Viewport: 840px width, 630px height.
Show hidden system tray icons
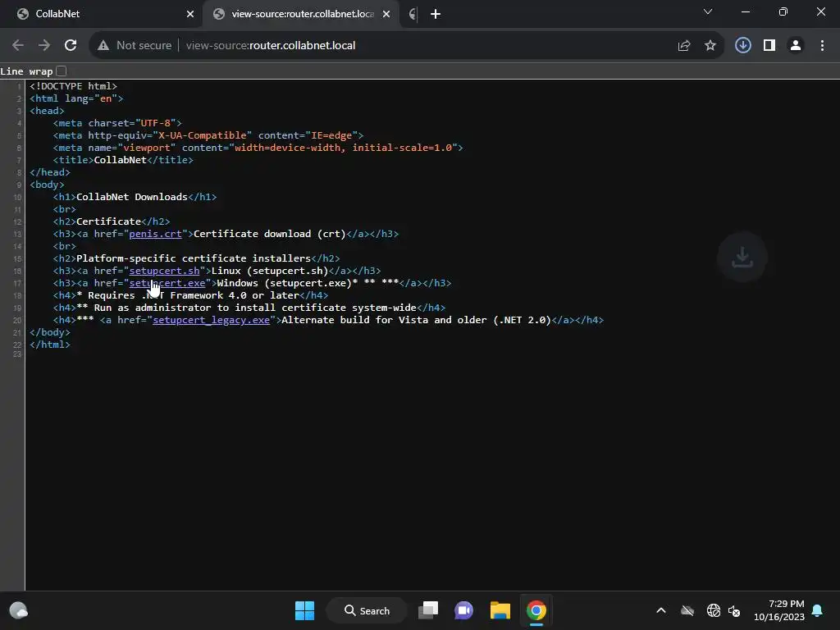click(x=661, y=610)
